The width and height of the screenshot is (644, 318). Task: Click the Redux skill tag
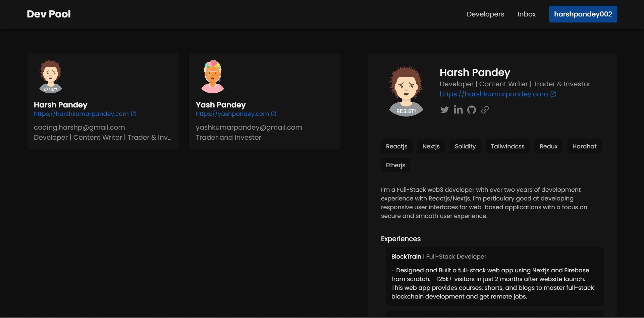click(x=548, y=146)
